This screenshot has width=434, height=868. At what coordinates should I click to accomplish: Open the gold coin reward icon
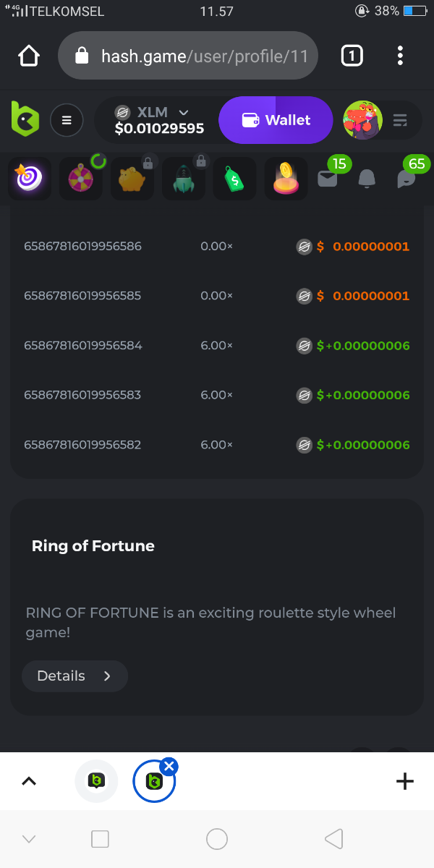[286, 178]
